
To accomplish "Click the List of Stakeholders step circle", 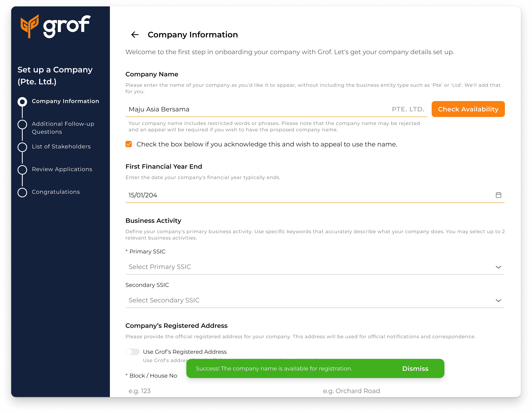I will click(22, 147).
